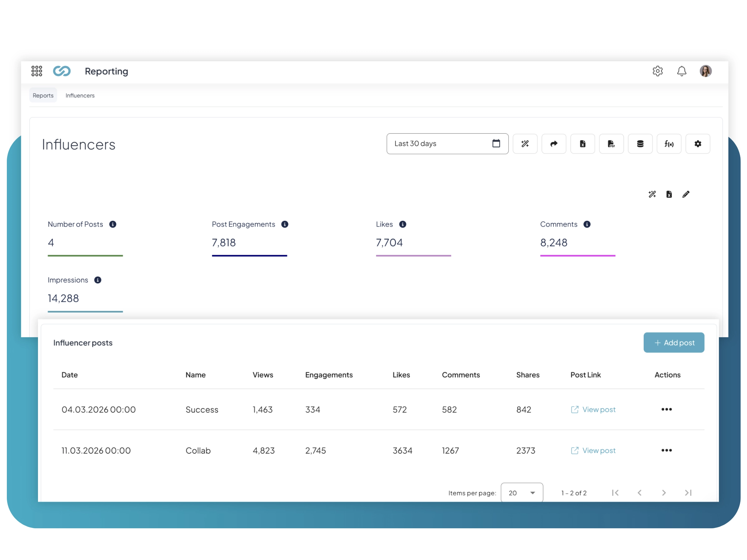747x560 pixels.
Task: Click the magic wand toolbar button
Action: tap(525, 144)
